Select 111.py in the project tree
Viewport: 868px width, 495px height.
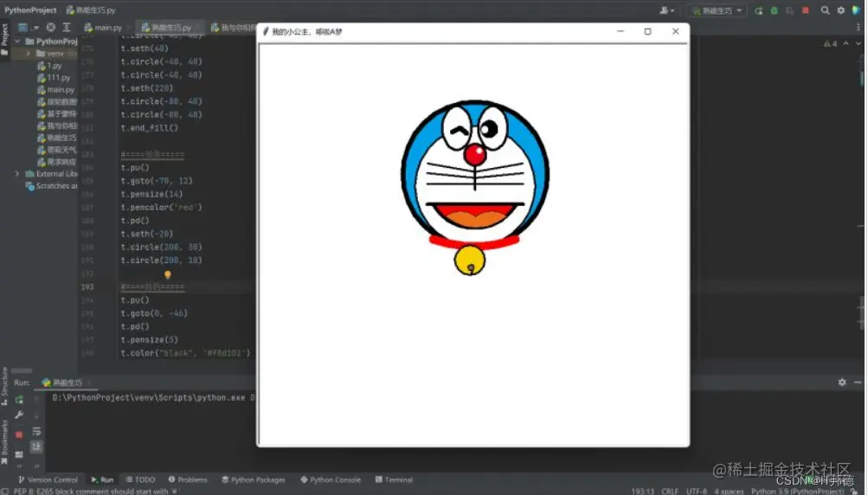pos(53,78)
